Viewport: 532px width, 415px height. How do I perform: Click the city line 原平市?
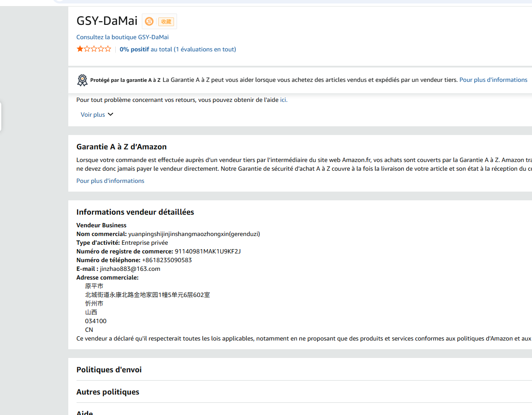[94, 286]
